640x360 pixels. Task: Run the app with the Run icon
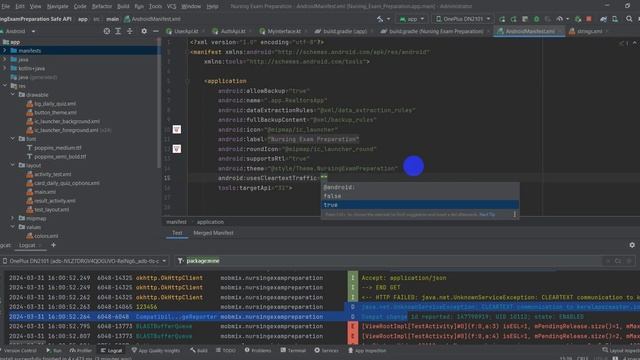pos(502,19)
